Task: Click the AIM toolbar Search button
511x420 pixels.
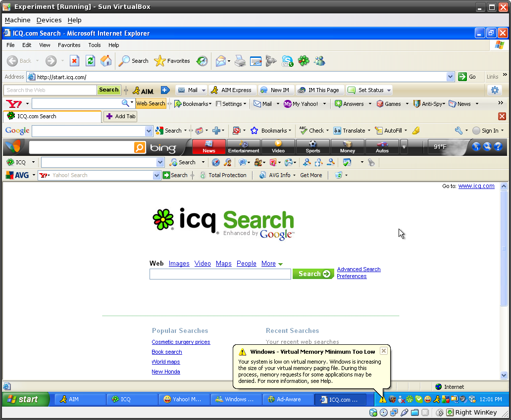Action: coord(109,90)
